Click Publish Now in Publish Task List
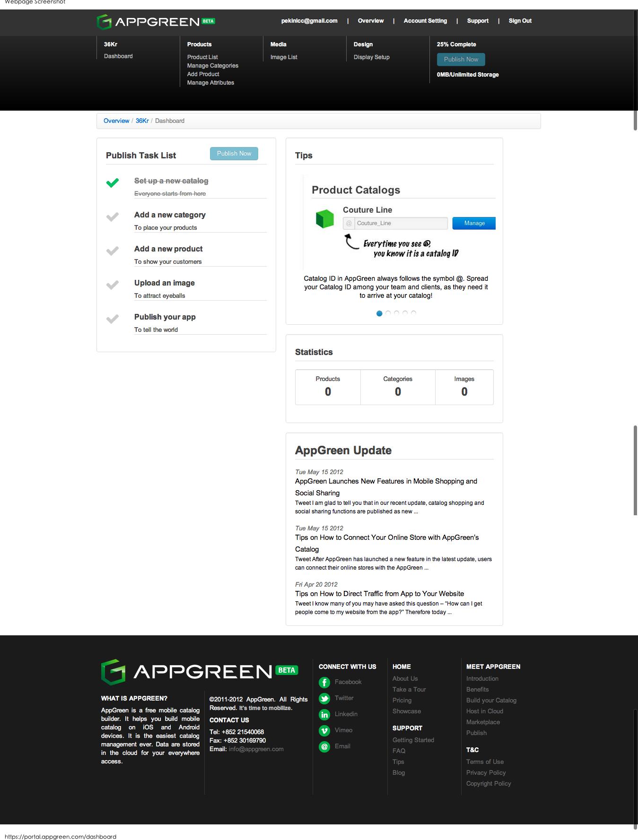Viewport: 638px width, 840px height. 234,154
